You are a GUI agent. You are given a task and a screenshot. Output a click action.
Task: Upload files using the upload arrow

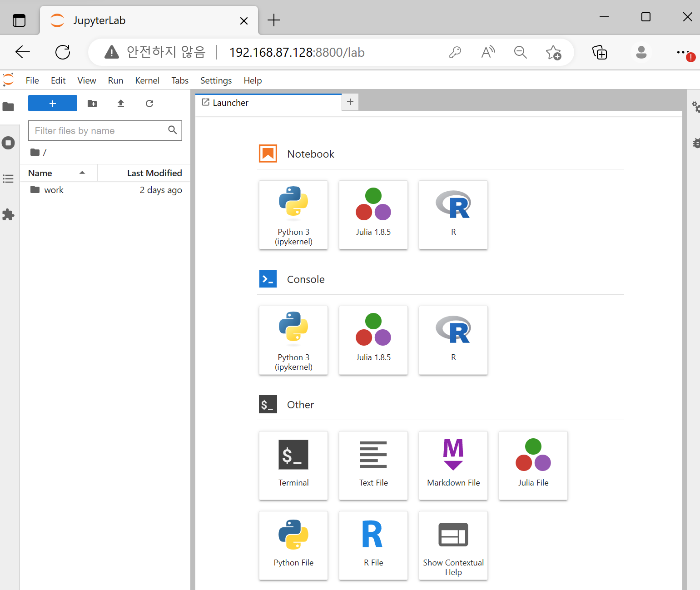coord(121,104)
